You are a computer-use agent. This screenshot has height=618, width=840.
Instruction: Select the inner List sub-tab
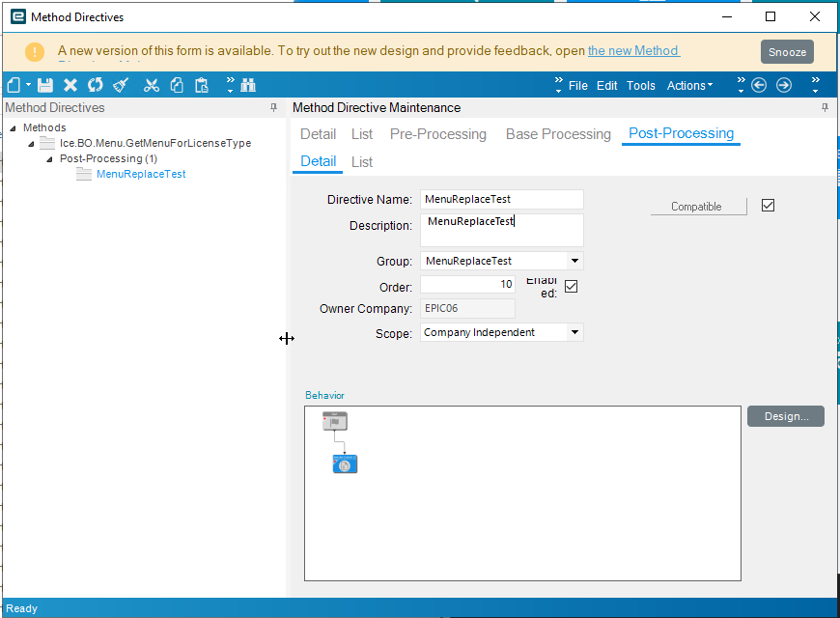[x=362, y=162]
